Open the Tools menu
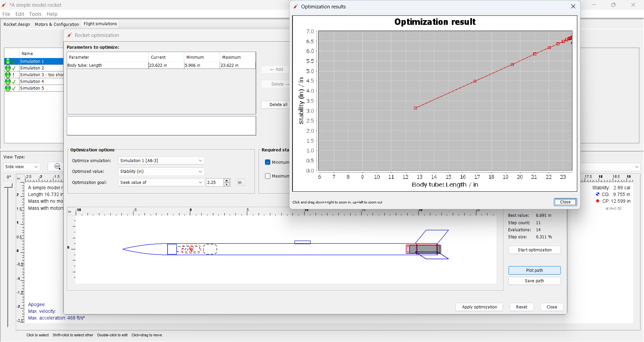The height and width of the screenshot is (342, 644). click(35, 14)
